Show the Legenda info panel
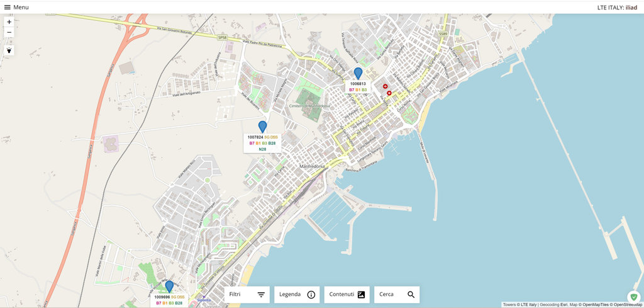644x308 pixels. click(297, 294)
